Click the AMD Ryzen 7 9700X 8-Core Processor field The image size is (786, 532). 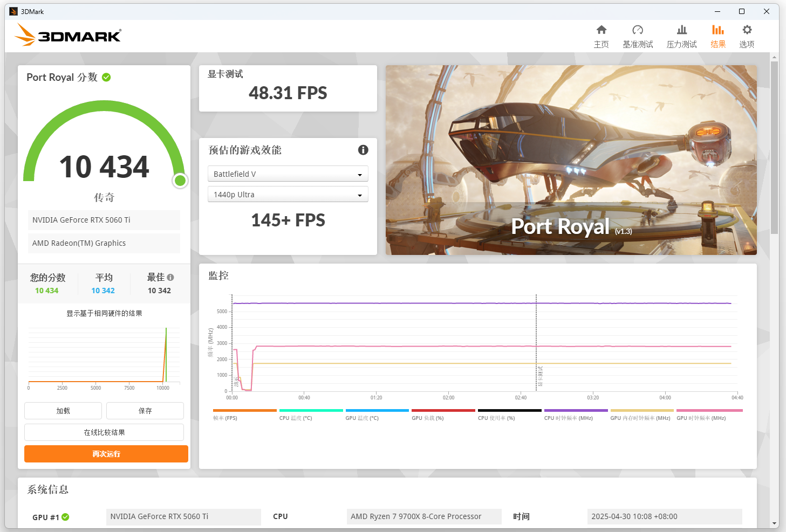[x=424, y=516]
